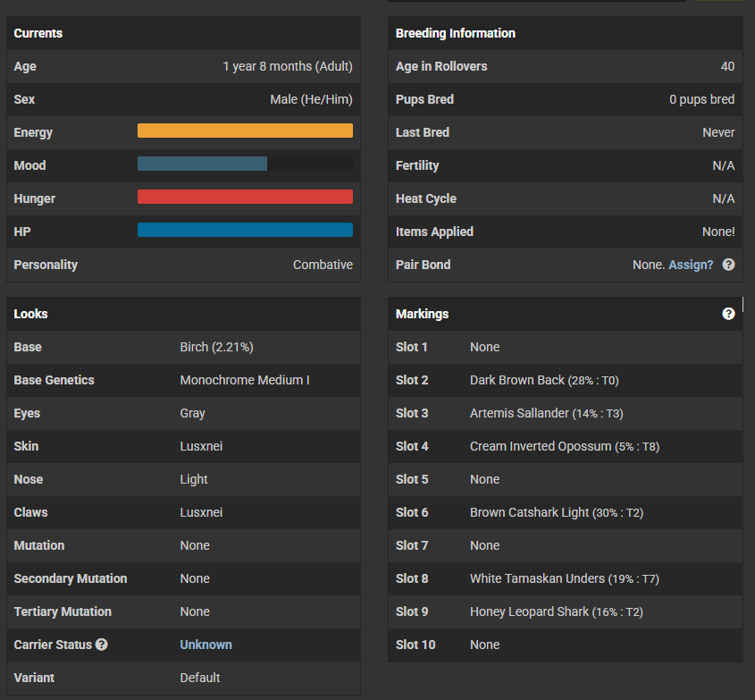
Task: Select the Currents panel header
Action: 38,33
